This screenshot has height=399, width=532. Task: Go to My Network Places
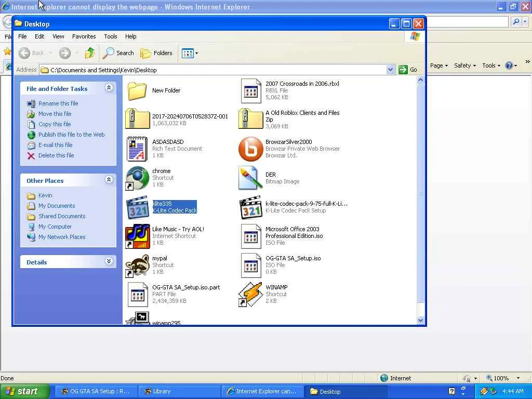(62, 237)
